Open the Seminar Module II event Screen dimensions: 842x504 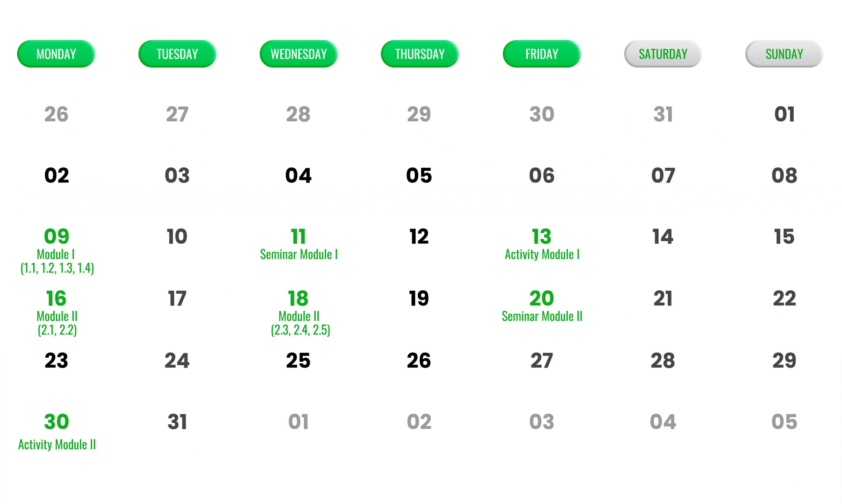pyautogui.click(x=542, y=316)
